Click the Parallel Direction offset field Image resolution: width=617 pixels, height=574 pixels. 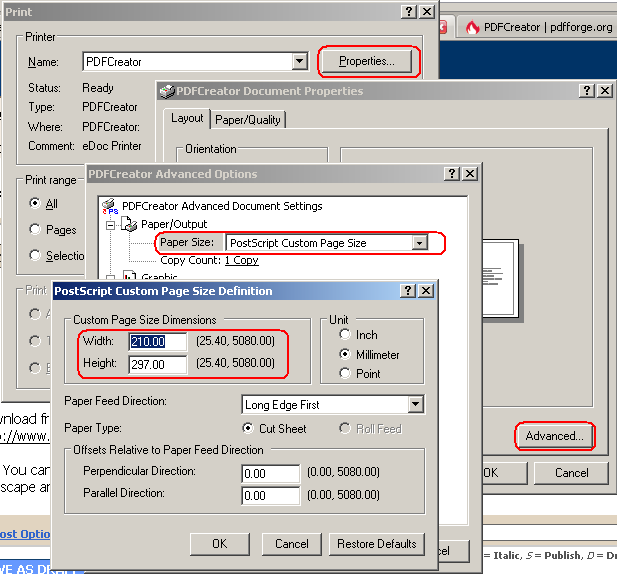pos(271,495)
